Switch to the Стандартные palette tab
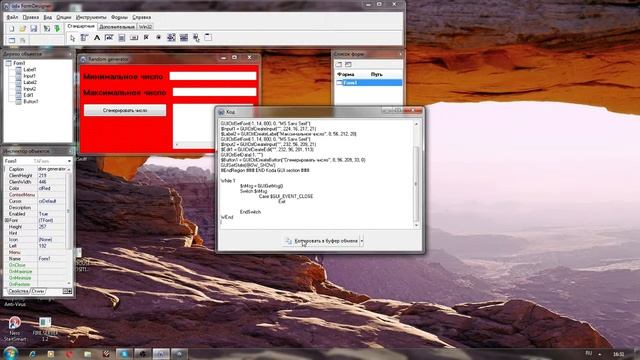640x360 pixels. tap(81, 26)
